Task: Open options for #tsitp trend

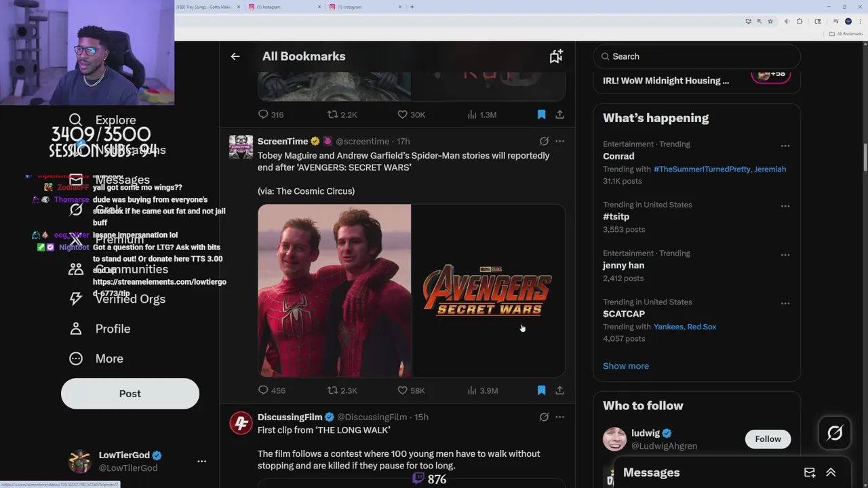Action: [785, 206]
